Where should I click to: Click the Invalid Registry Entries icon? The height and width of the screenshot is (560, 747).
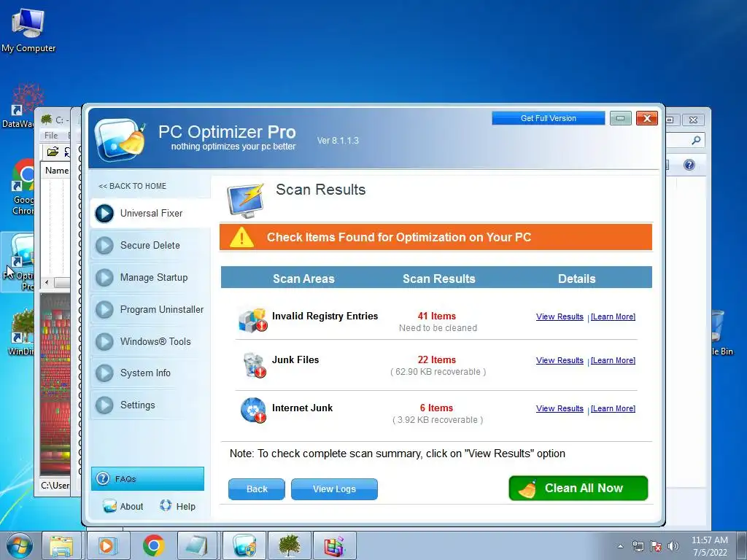tap(252, 320)
